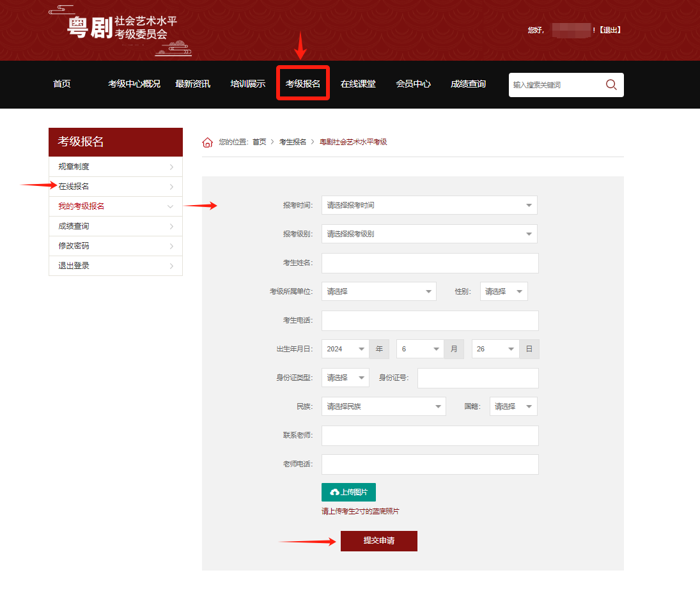Image resolution: width=700 pixels, height=598 pixels.
Task: Open 成绩查询 in navigation bar
Action: (x=468, y=84)
